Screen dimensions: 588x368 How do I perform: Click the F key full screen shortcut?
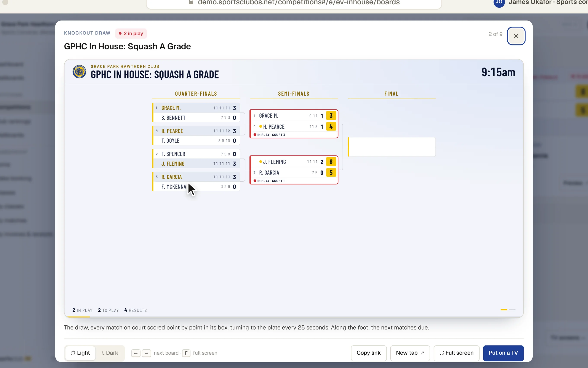point(186,353)
